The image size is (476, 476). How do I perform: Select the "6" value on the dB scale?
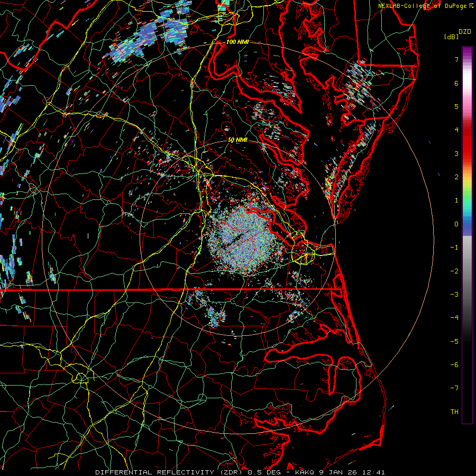coord(456,83)
